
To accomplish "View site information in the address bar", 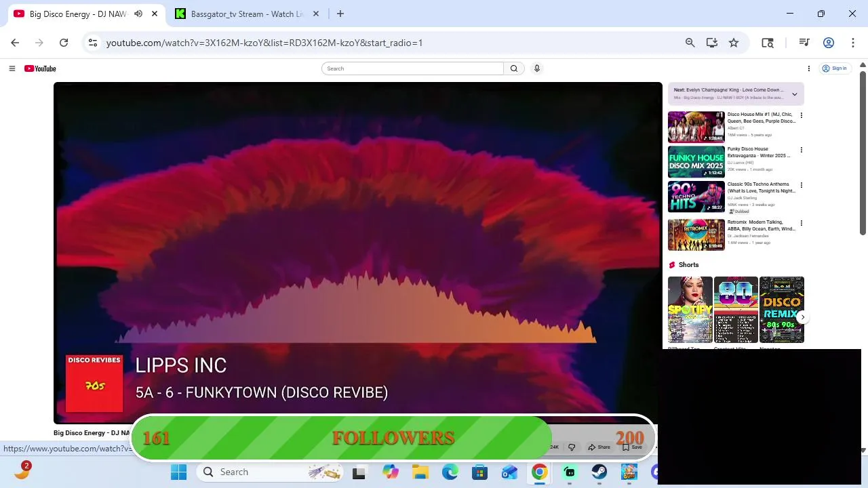I will (93, 43).
